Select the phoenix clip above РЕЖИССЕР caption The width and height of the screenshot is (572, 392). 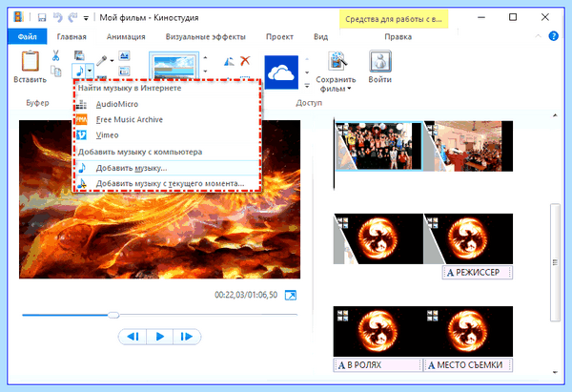(x=468, y=238)
